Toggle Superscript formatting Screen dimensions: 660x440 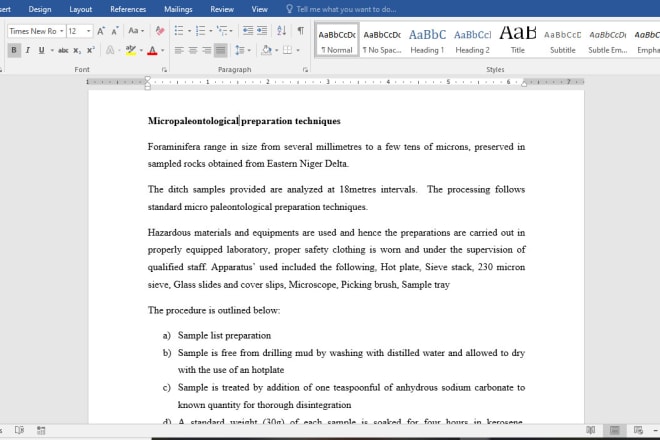click(90, 51)
